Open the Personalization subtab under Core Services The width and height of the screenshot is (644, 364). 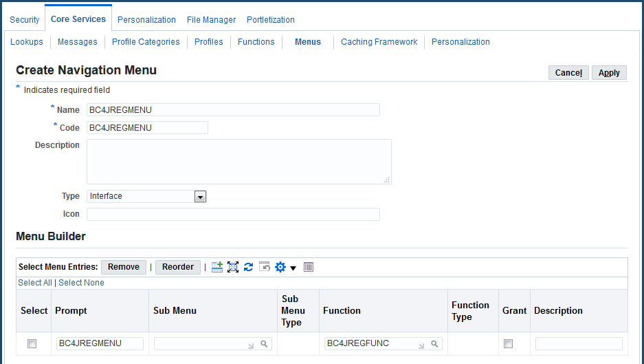pyautogui.click(x=460, y=42)
